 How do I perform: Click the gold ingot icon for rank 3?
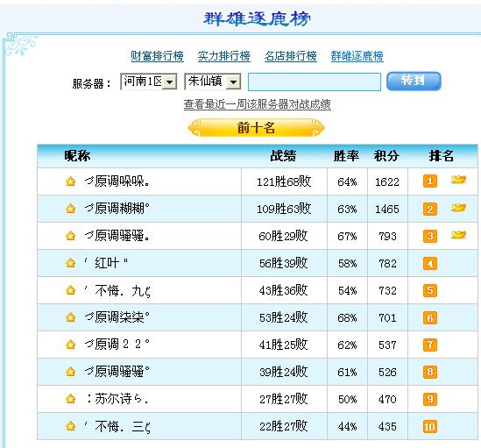pyautogui.click(x=458, y=235)
